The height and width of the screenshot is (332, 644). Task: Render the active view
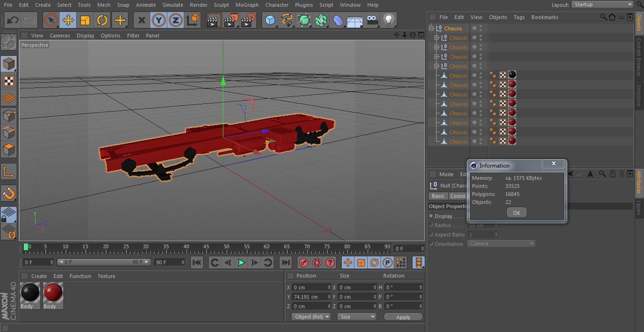pos(213,20)
